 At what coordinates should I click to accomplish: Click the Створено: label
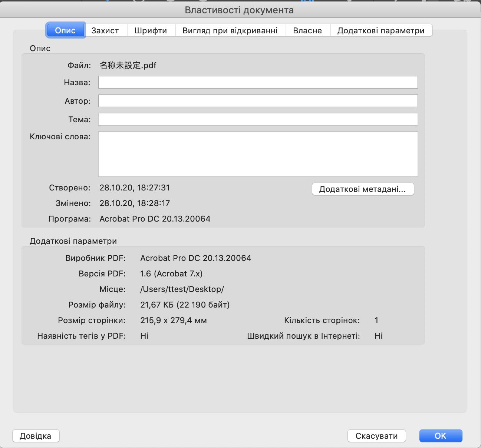coord(70,188)
